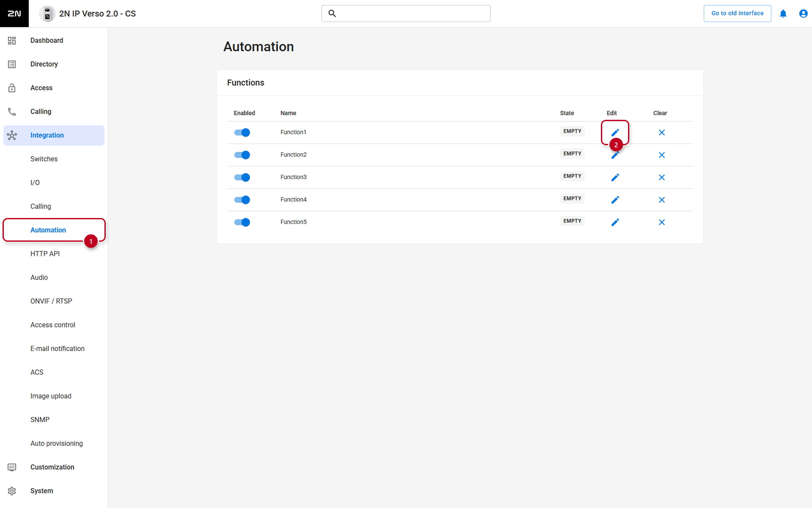812x508 pixels.
Task: Edit Function4 with pencil icon
Action: [x=615, y=200]
